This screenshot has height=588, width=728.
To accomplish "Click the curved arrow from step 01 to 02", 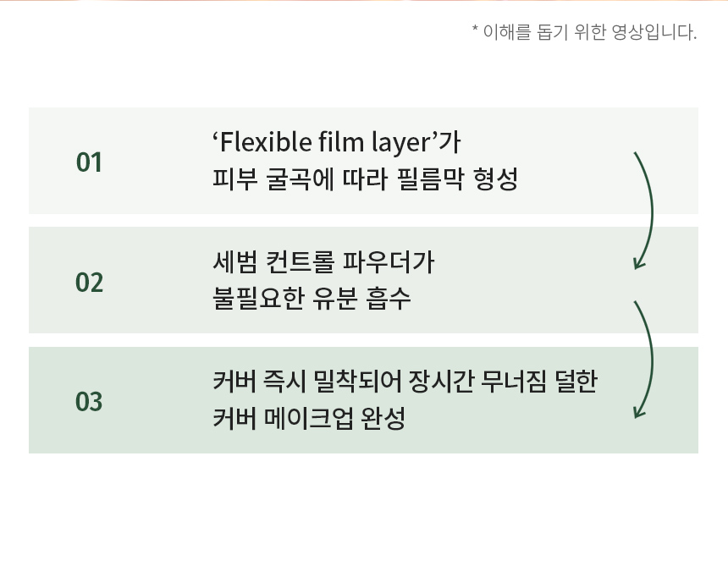I will (x=650, y=207).
